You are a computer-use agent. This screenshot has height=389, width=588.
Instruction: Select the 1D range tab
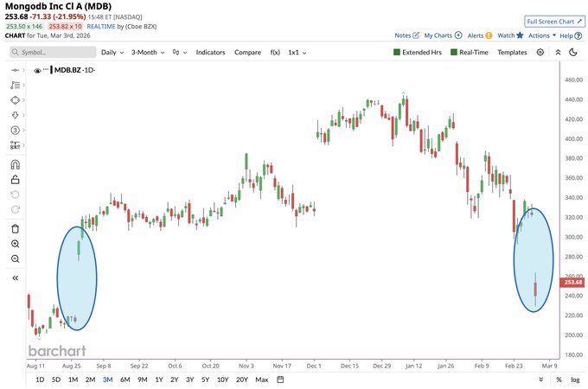click(x=40, y=379)
